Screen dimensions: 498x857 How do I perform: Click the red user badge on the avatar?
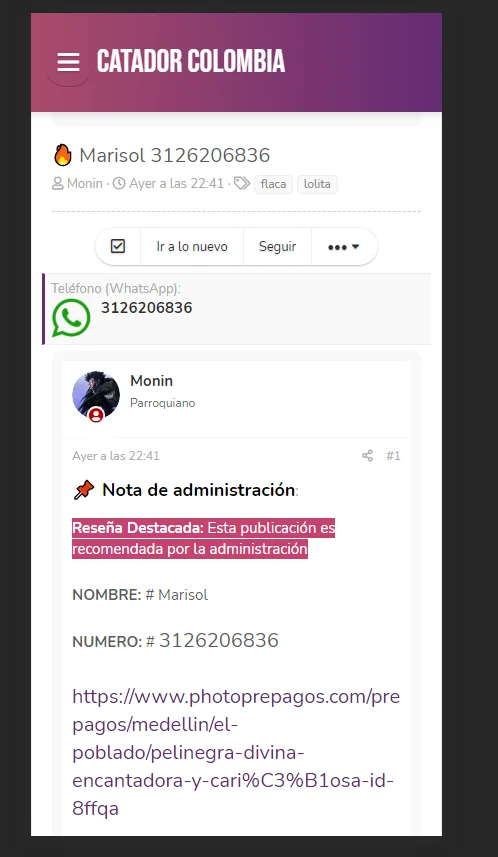pos(96,416)
